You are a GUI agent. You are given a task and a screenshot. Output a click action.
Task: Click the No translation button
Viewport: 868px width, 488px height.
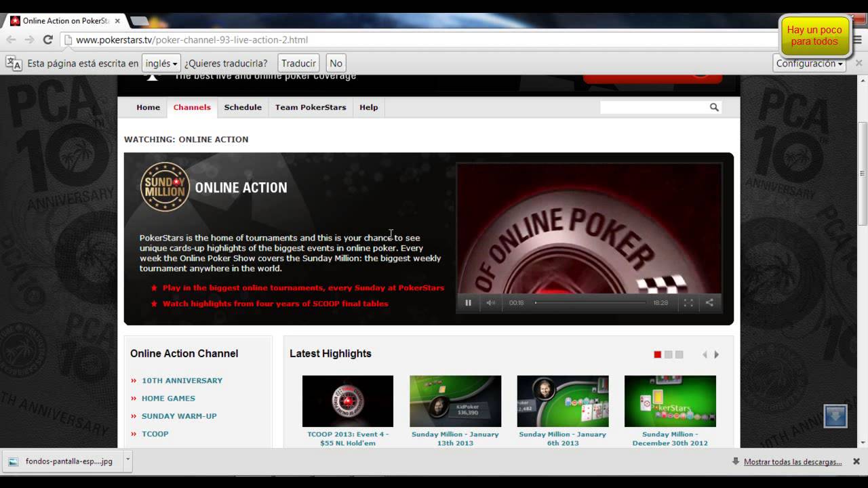pyautogui.click(x=336, y=63)
